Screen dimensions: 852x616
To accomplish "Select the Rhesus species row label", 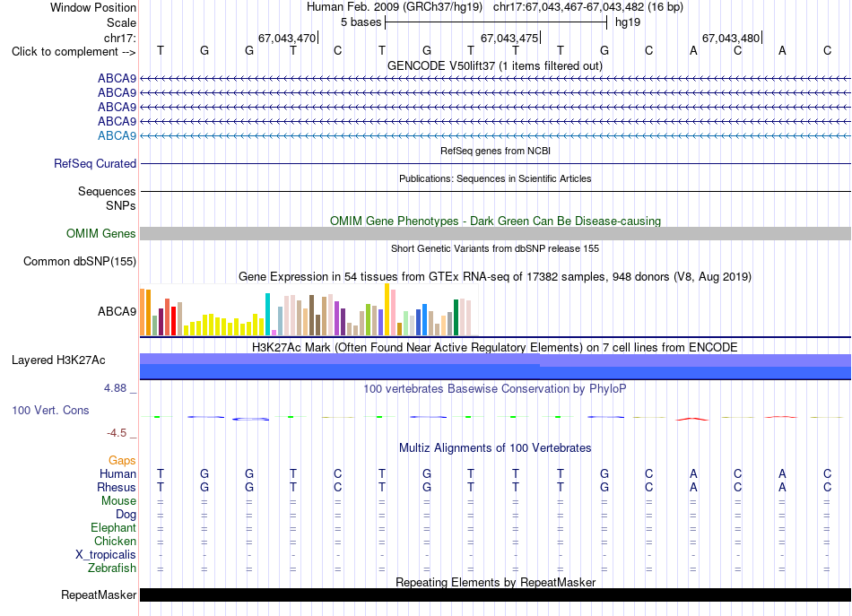I will point(117,487).
